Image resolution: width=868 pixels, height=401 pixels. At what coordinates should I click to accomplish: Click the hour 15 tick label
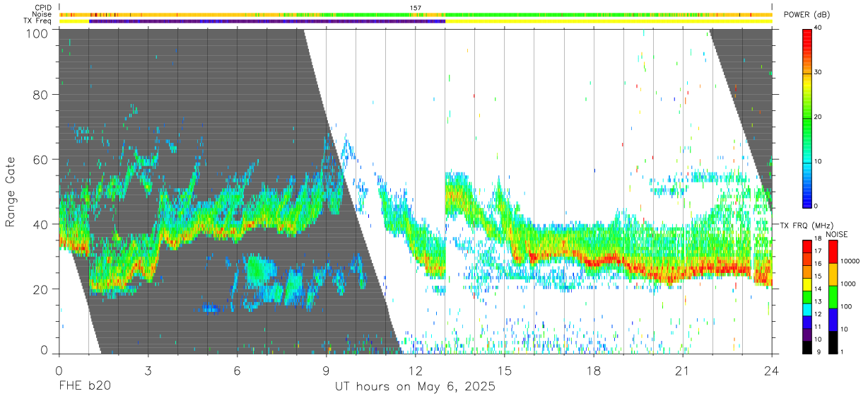pyautogui.click(x=505, y=370)
